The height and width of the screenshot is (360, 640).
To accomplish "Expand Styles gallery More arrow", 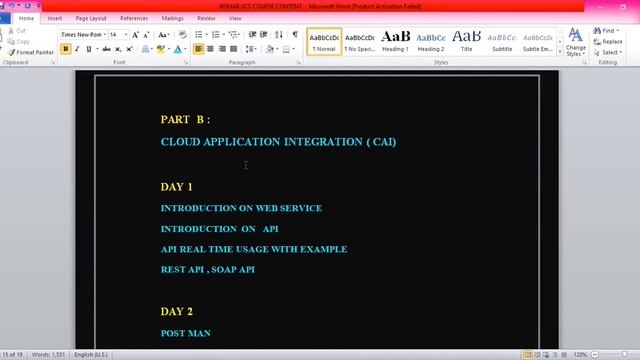I will 560,52.
